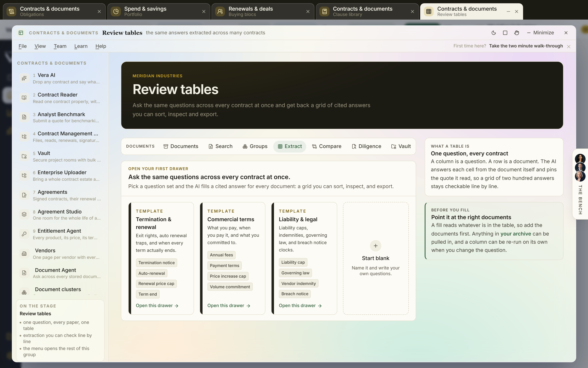Screen dimensions: 588x368
Task: Open the Liability & legal drawer
Action: (x=300, y=306)
